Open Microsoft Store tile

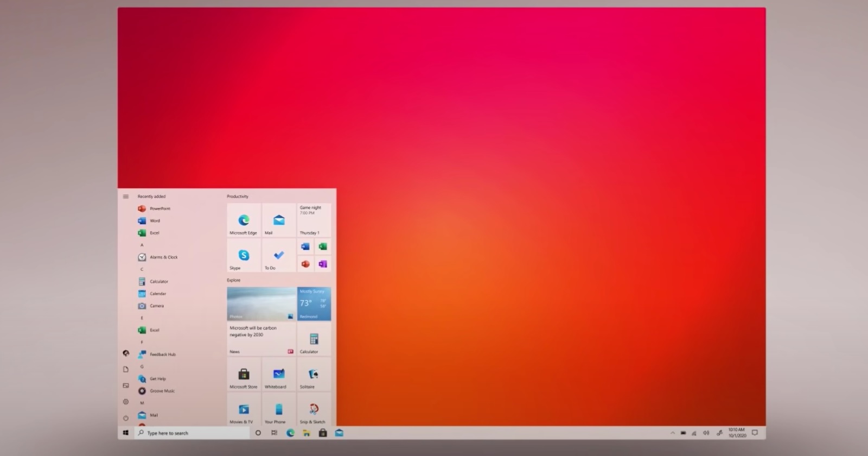[x=244, y=374]
